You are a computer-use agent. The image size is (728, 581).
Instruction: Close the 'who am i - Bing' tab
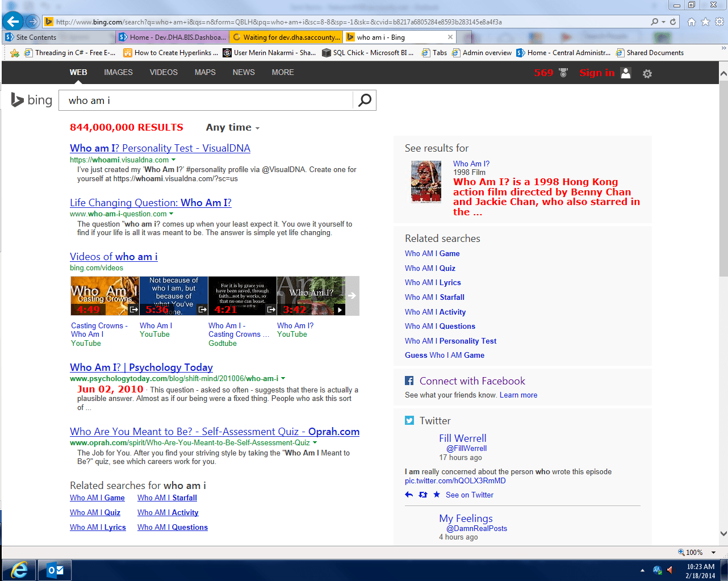450,37
